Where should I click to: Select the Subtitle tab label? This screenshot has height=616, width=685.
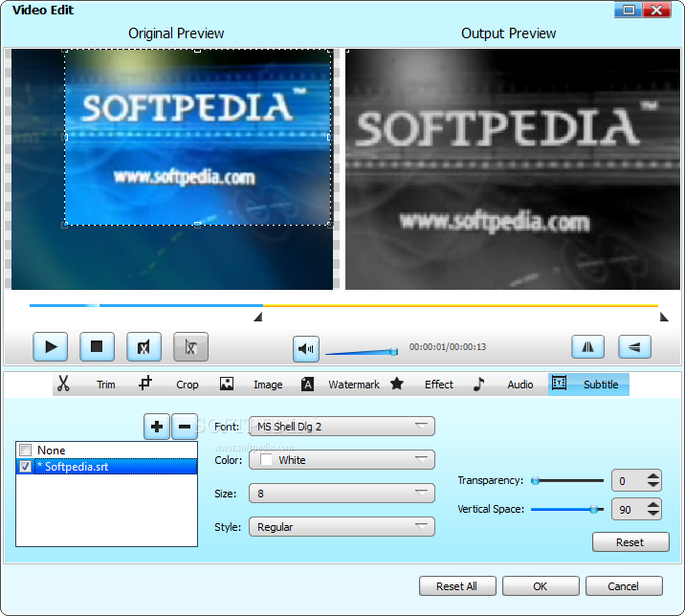click(x=601, y=385)
